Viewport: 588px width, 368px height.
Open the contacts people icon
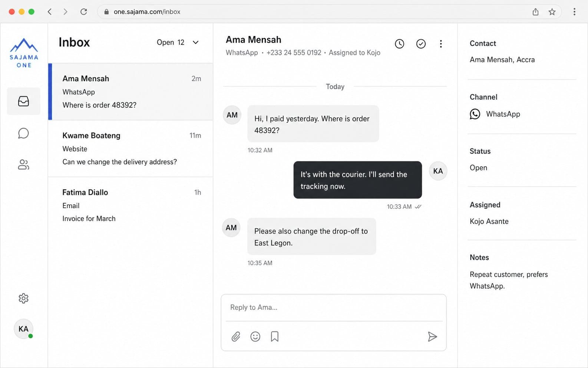23,165
